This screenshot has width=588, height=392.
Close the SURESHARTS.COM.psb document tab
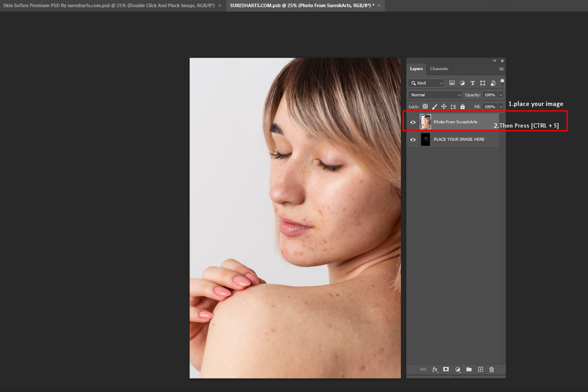coord(379,5)
